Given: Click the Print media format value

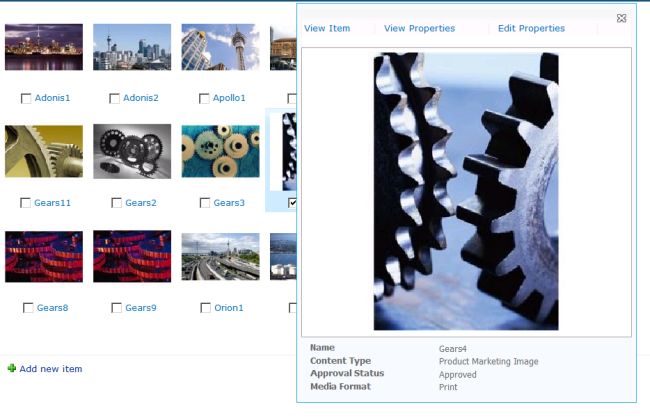Looking at the screenshot, I should coord(448,387).
